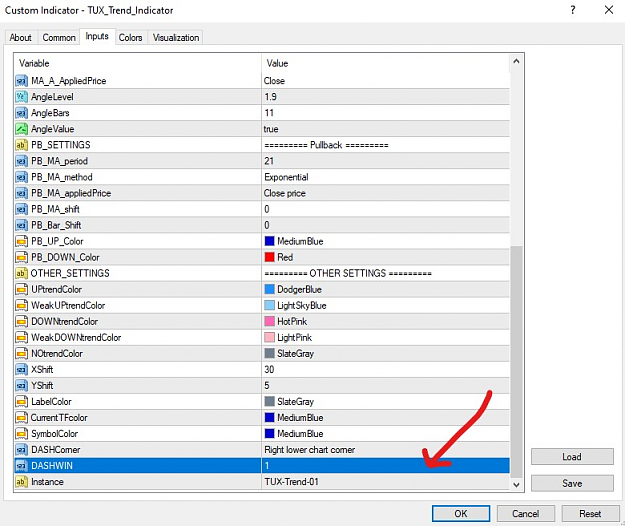Click the YShift integer icon
625x526 pixels.
(x=22, y=385)
